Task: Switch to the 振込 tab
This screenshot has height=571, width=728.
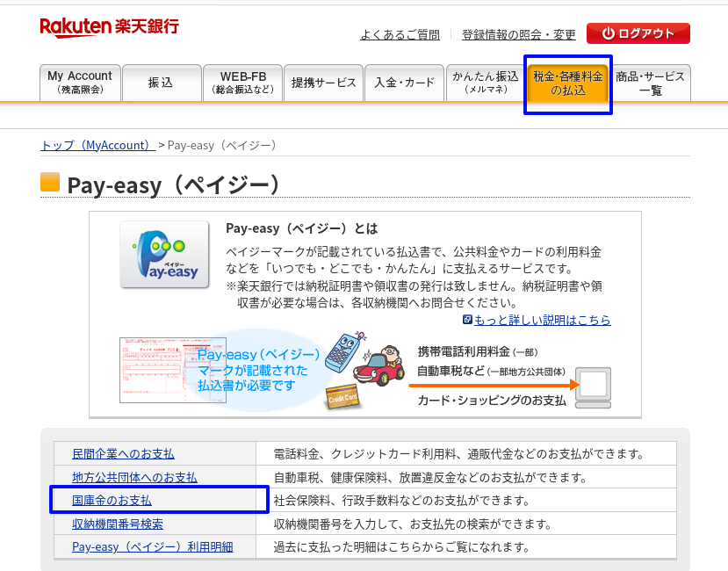Action: coord(161,83)
